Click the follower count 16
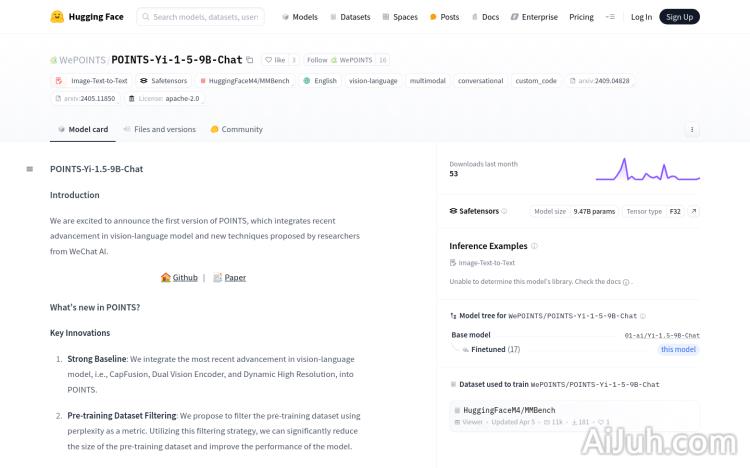This screenshot has width=750, height=468. pos(383,60)
